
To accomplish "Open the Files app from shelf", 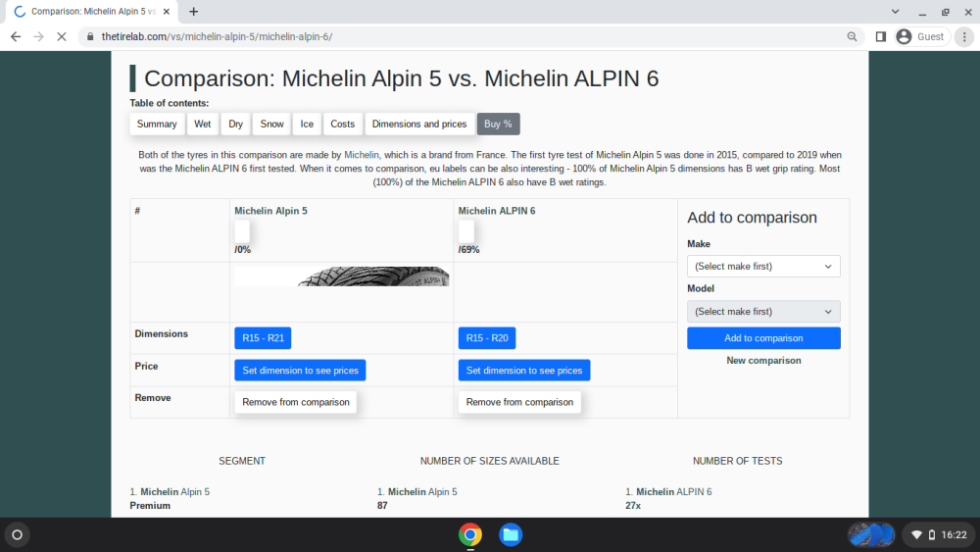I will pos(511,535).
